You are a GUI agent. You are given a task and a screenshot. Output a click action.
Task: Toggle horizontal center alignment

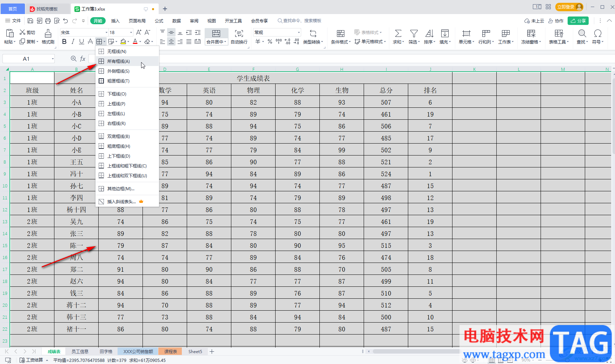click(x=171, y=41)
